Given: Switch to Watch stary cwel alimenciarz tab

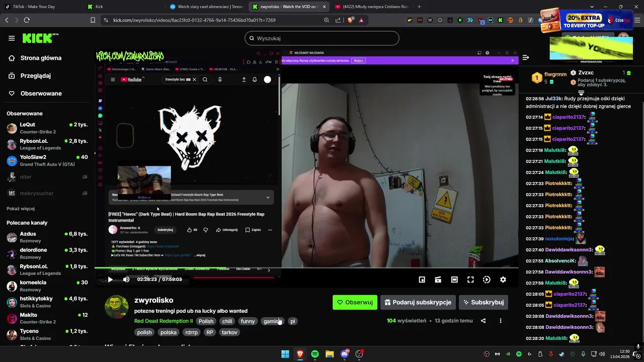Looking at the screenshot, I should (206, 7).
